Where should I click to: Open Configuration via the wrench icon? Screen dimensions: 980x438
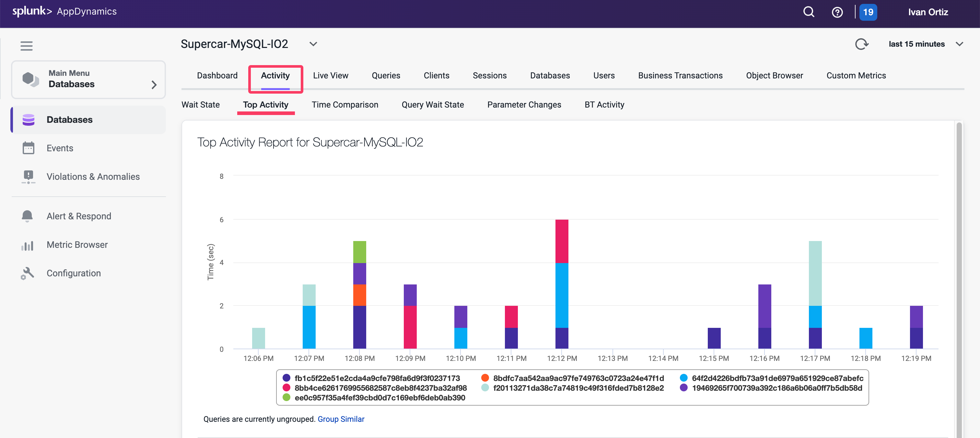tap(28, 273)
